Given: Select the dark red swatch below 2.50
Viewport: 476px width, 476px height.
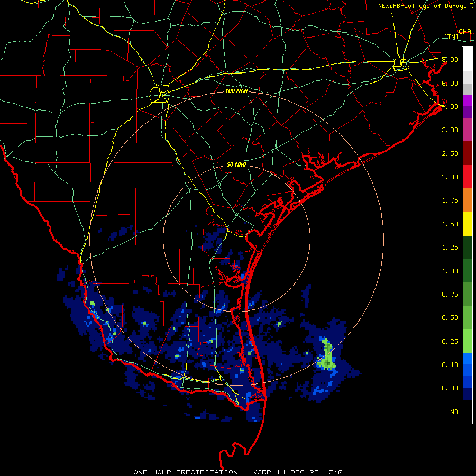Looking at the screenshot, I should [467, 153].
